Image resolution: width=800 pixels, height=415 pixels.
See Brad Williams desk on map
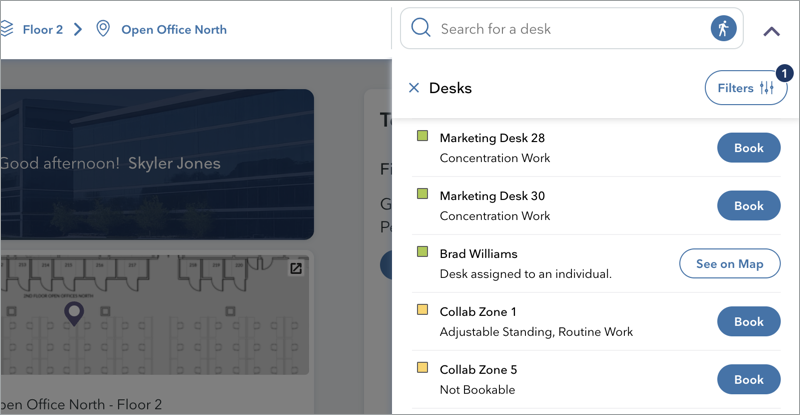(x=730, y=263)
